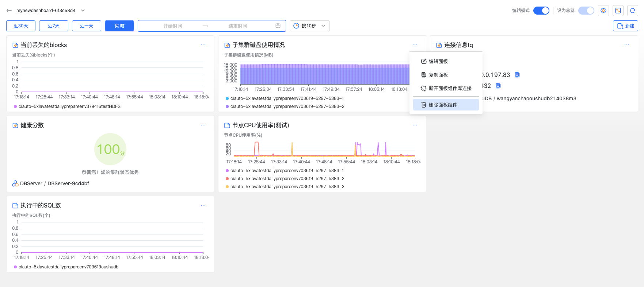The height and width of the screenshot is (287, 644).
Task: Click the back arrow beside the dashboard name
Action: pyautogui.click(x=9, y=11)
